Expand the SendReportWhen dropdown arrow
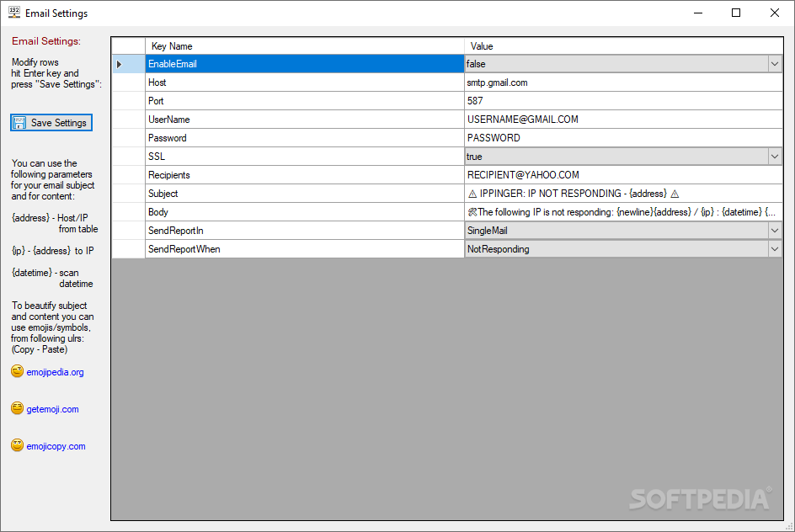Viewport: 795px width, 532px height. pyautogui.click(x=774, y=249)
